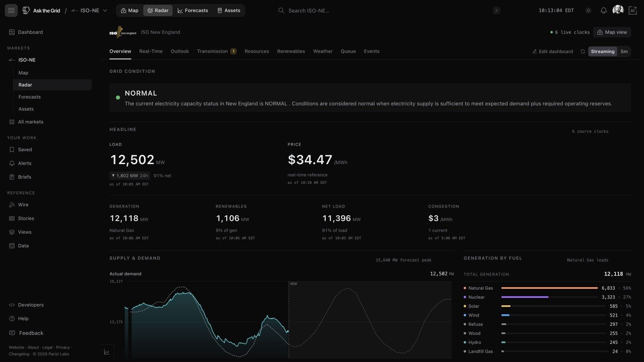
Task: Open the notifications bell
Action: (604, 10)
